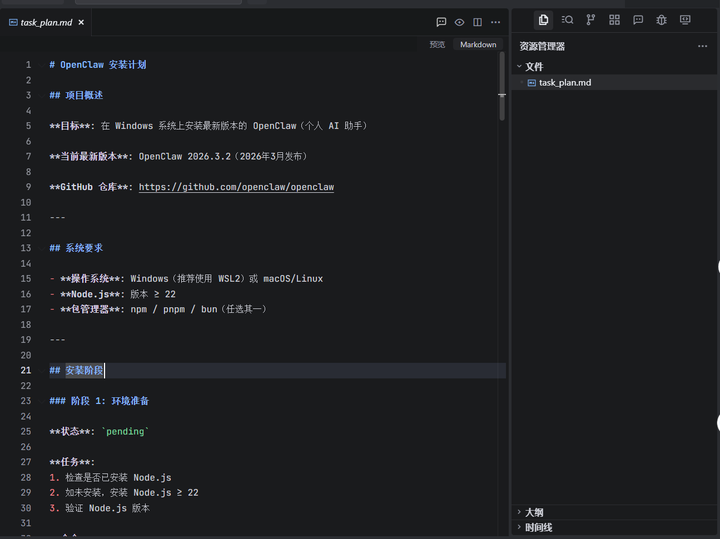Click the file icon next to task_plan.md in tree
The width and height of the screenshot is (720, 539).
tap(532, 83)
